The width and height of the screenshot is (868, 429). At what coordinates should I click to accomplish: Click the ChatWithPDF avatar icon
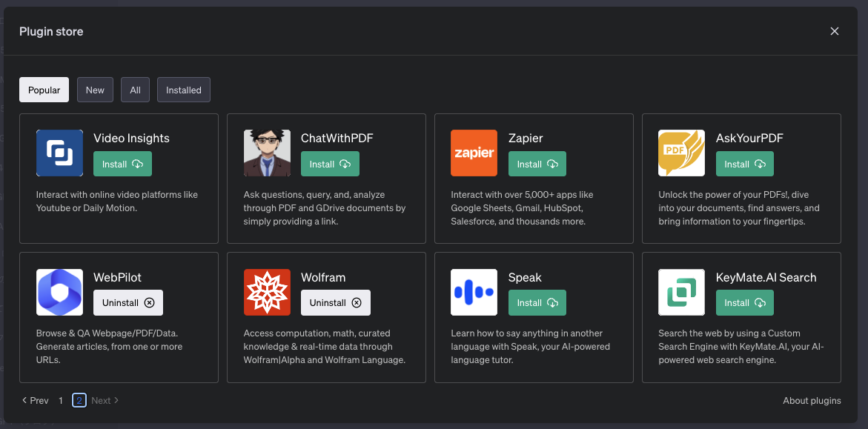267,153
